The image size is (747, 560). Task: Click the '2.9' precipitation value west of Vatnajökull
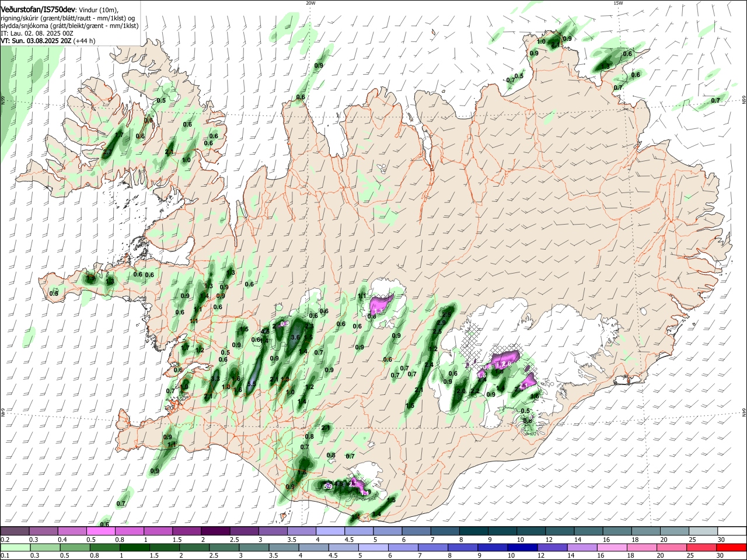[441, 323]
